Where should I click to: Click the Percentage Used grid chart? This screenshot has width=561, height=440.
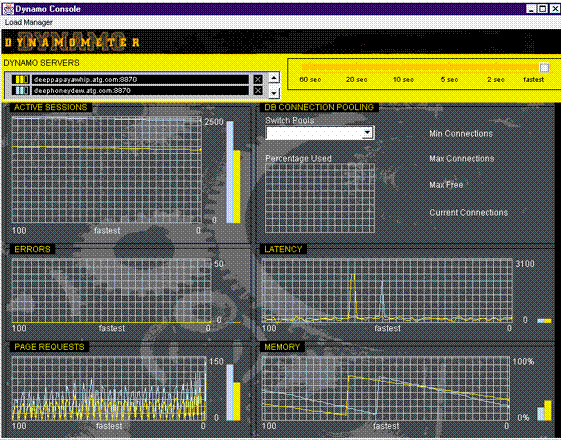pos(320,198)
